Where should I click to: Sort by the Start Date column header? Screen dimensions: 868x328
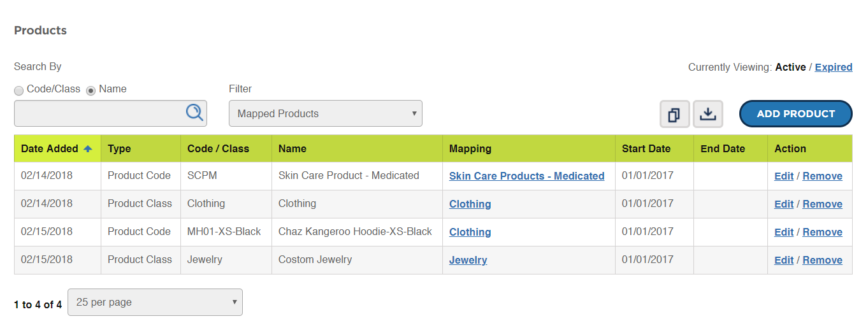(646, 148)
